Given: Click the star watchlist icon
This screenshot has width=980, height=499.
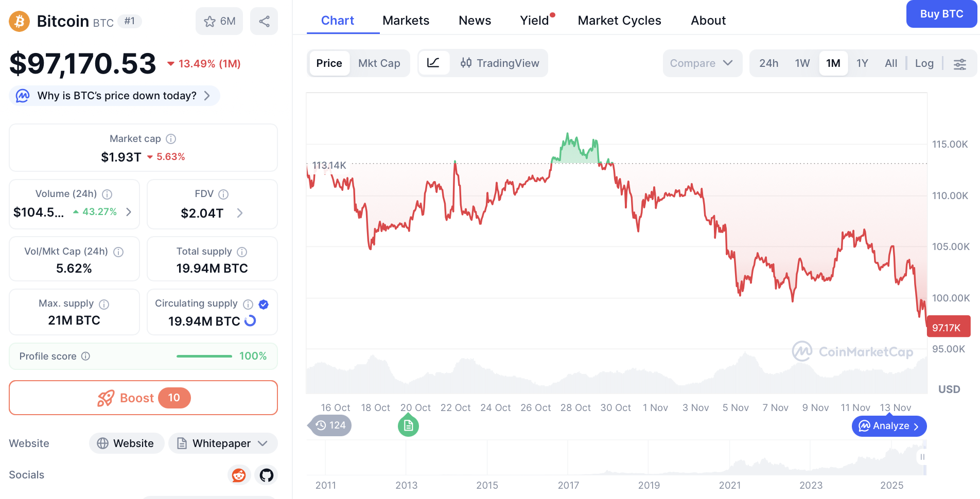Looking at the screenshot, I should click(x=210, y=22).
